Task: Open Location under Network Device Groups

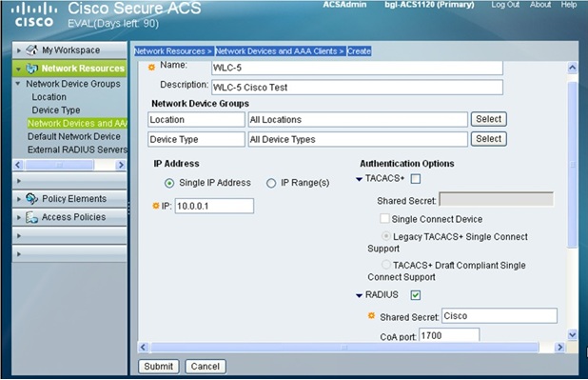Action: click(x=49, y=97)
